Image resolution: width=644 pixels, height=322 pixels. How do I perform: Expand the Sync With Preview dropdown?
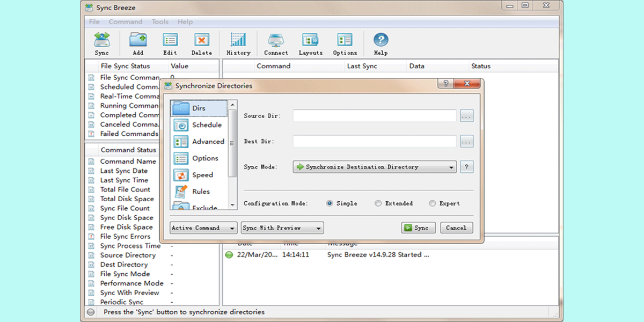pyautogui.click(x=282, y=228)
